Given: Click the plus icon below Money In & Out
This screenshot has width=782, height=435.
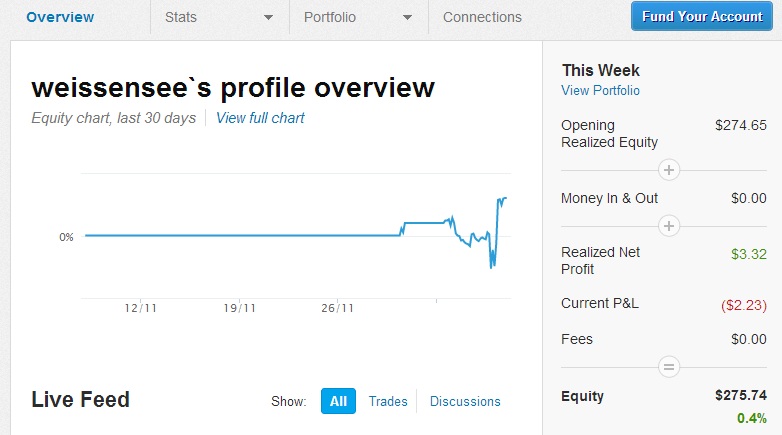Looking at the screenshot, I should point(670,226).
